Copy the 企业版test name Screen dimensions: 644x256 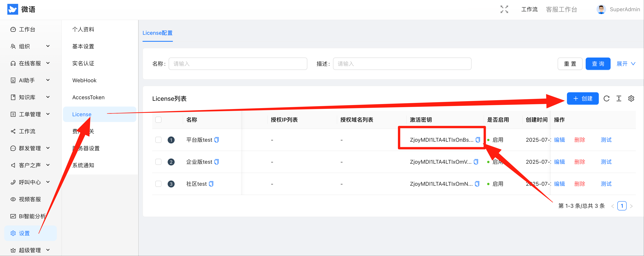tap(217, 162)
